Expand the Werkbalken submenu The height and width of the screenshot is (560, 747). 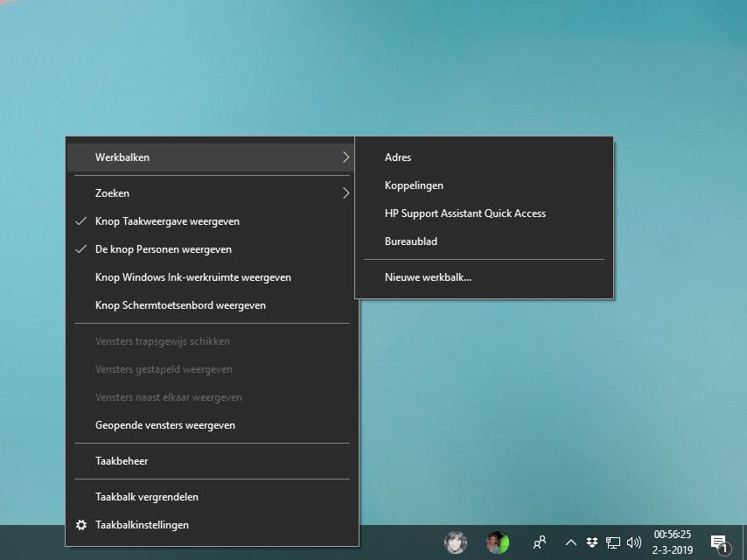(212, 157)
